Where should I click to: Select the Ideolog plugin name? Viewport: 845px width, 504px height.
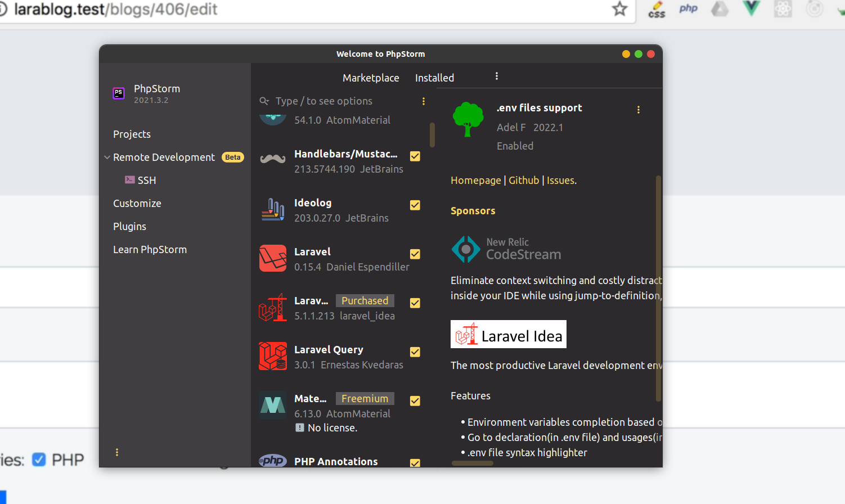tap(313, 203)
